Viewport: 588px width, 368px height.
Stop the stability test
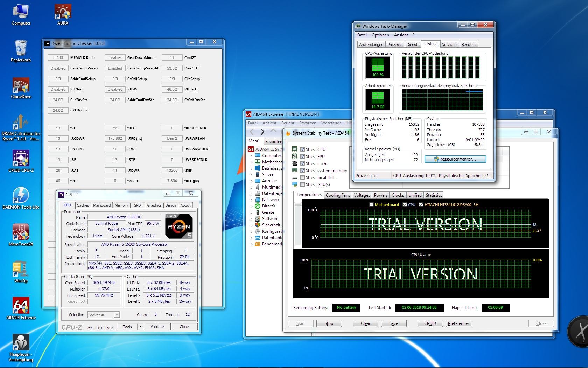click(329, 323)
